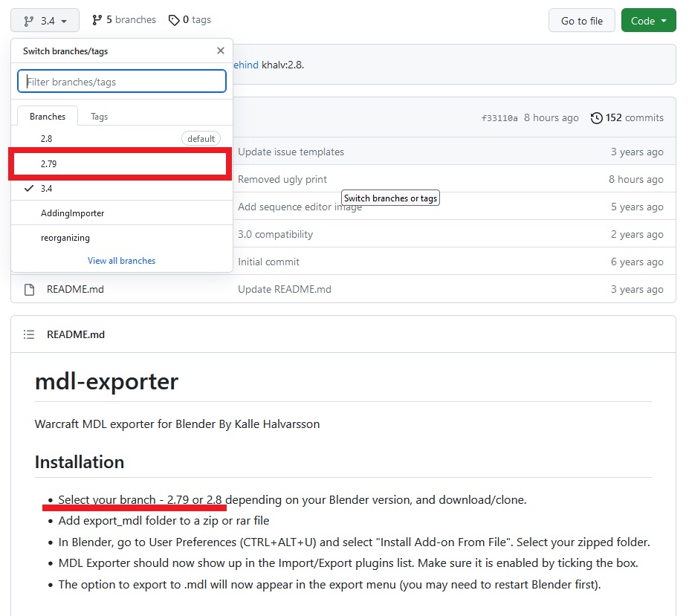Click the README.md file icon in file list
This screenshot has height=616, width=689.
pyautogui.click(x=30, y=290)
